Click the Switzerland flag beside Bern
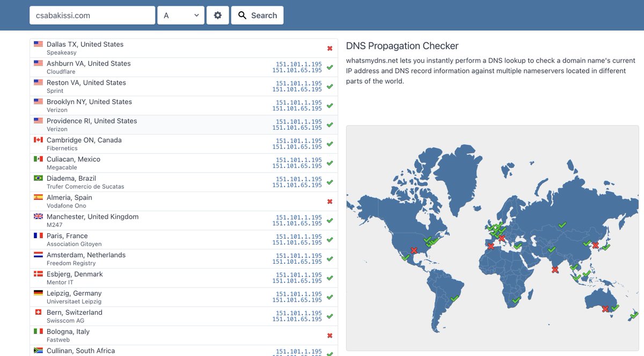The height and width of the screenshot is (356, 644). [x=38, y=312]
